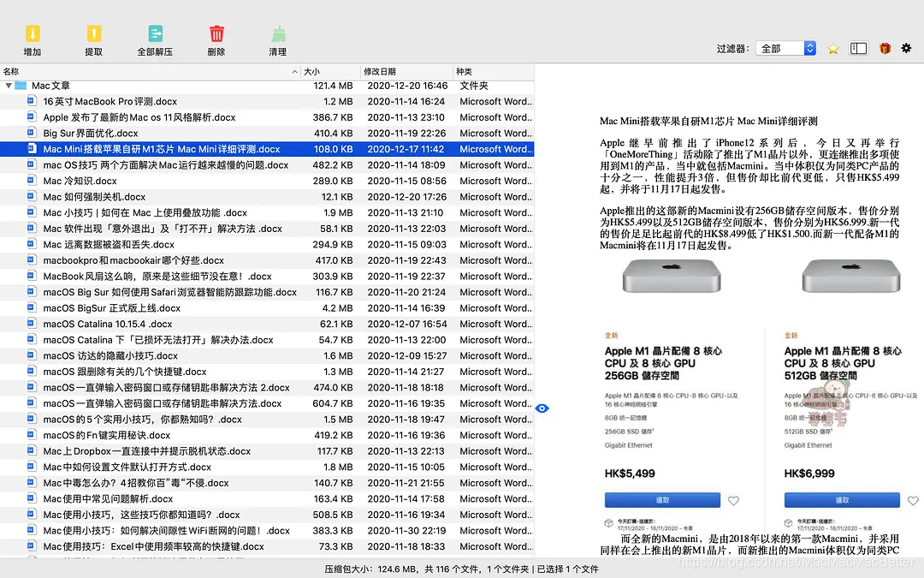Click the preview title Mac Mini详细评测

[x=708, y=121]
